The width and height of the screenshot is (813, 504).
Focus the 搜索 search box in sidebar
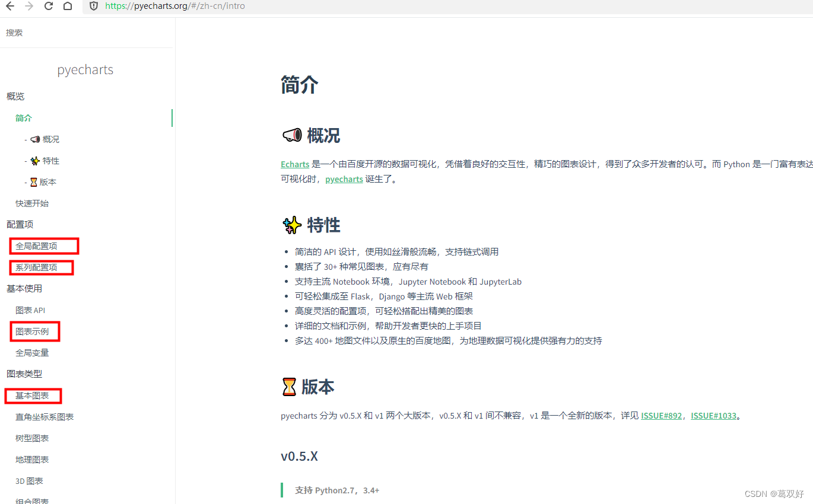pyautogui.click(x=87, y=33)
